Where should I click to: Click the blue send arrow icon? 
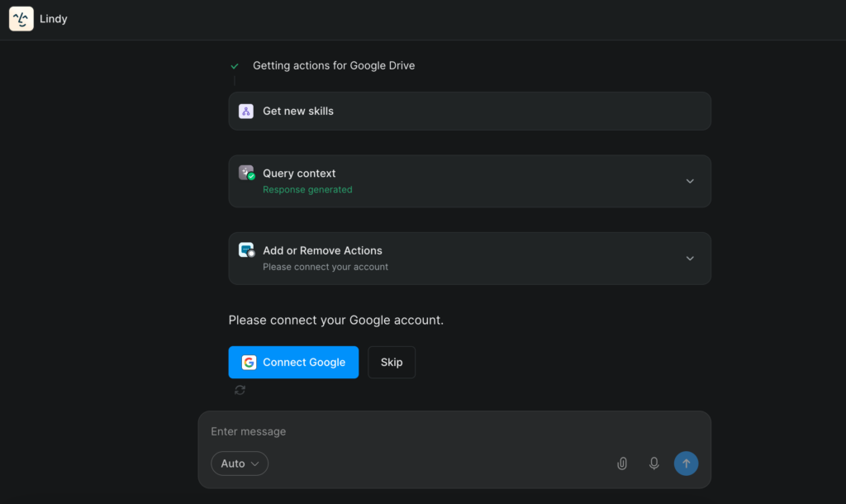[x=686, y=464]
